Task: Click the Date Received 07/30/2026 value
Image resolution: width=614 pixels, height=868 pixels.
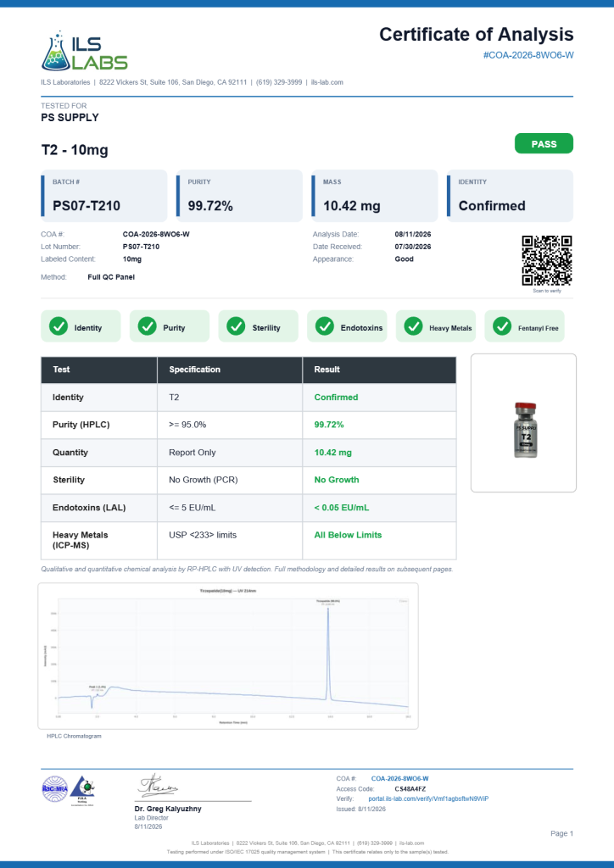Action: click(412, 247)
